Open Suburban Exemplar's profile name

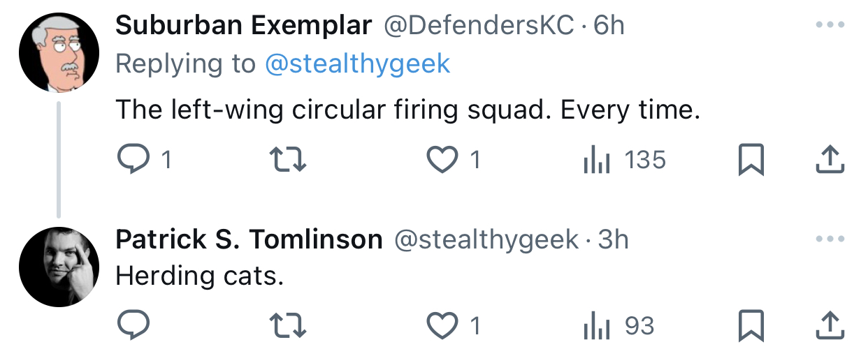point(244,25)
